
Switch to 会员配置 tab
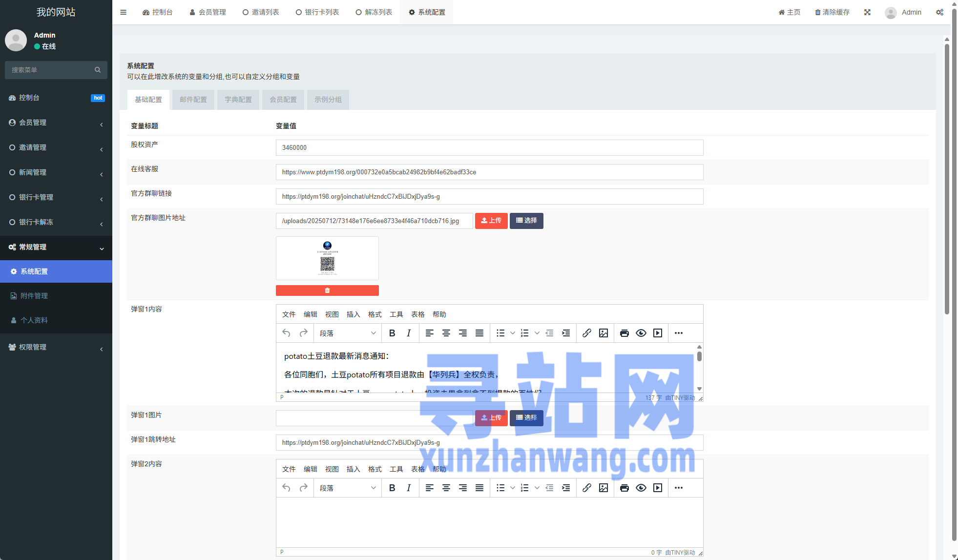pos(283,100)
